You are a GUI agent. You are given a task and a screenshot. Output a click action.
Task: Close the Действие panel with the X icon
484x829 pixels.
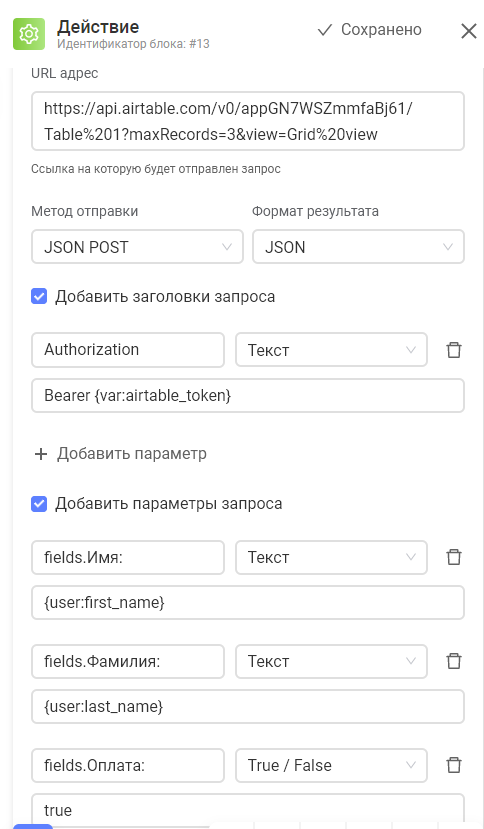(x=469, y=31)
